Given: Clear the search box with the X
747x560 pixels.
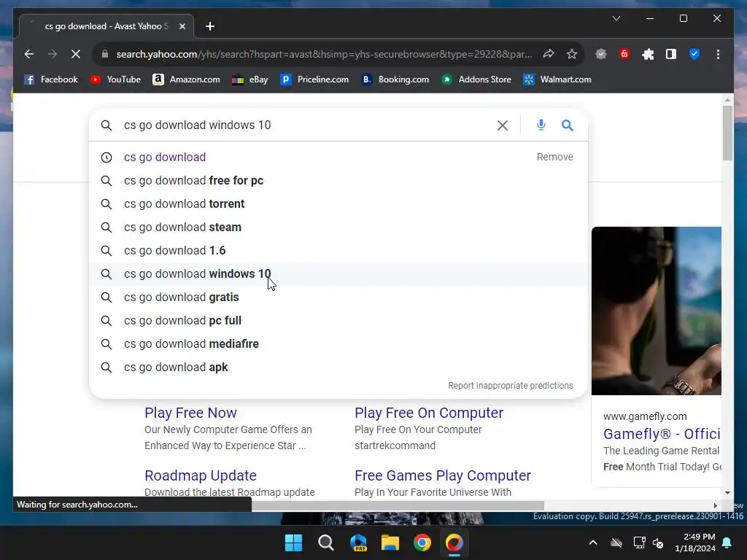Looking at the screenshot, I should point(502,125).
